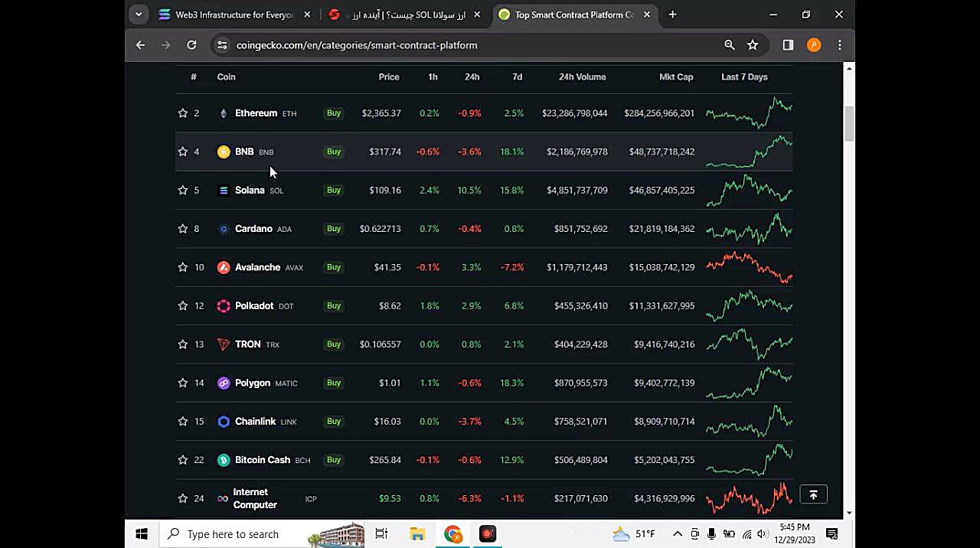
Task: Jump back to top of page
Action: [x=813, y=495]
